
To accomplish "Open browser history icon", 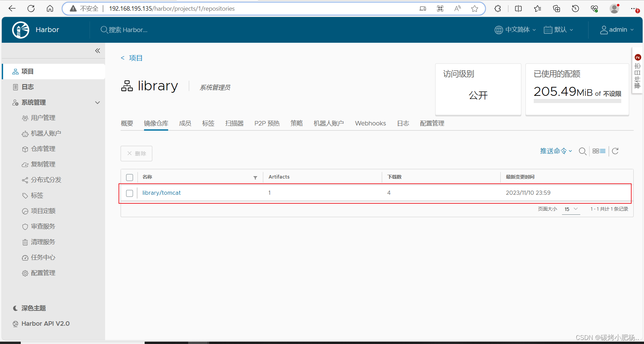I will point(575,9).
